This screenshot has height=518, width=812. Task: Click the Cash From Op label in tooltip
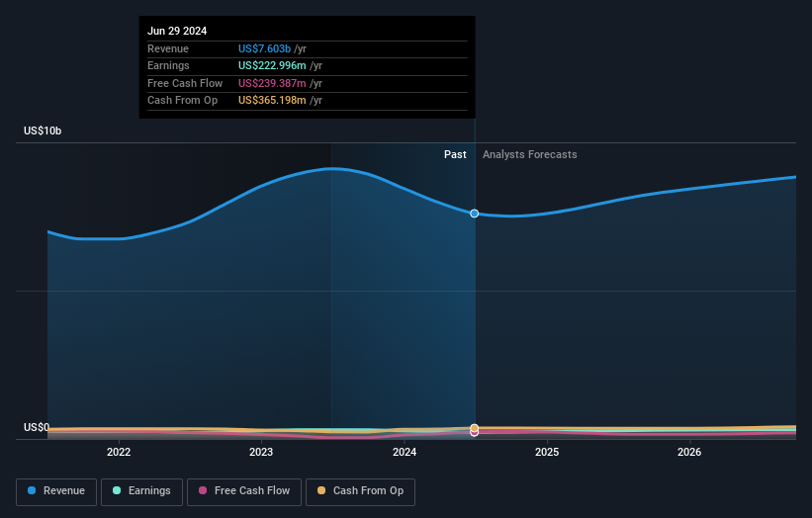[x=182, y=101]
